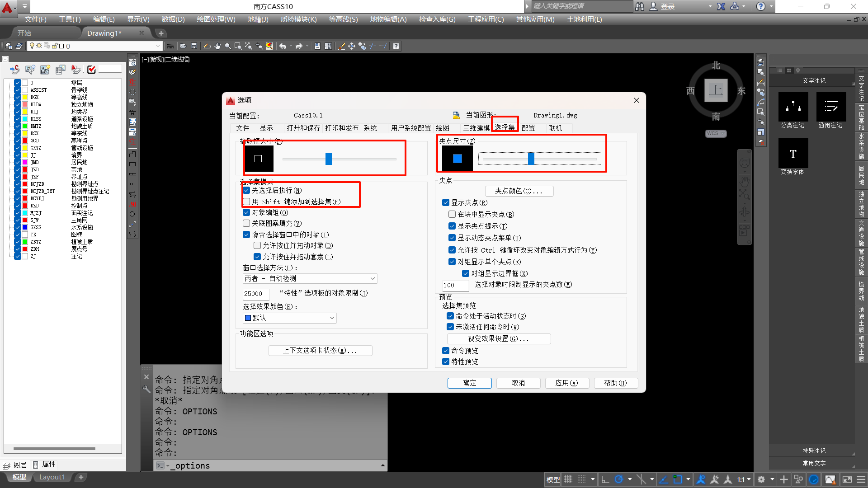
Task: Uncheck 显示夹点提示 option
Action: [x=452, y=226]
